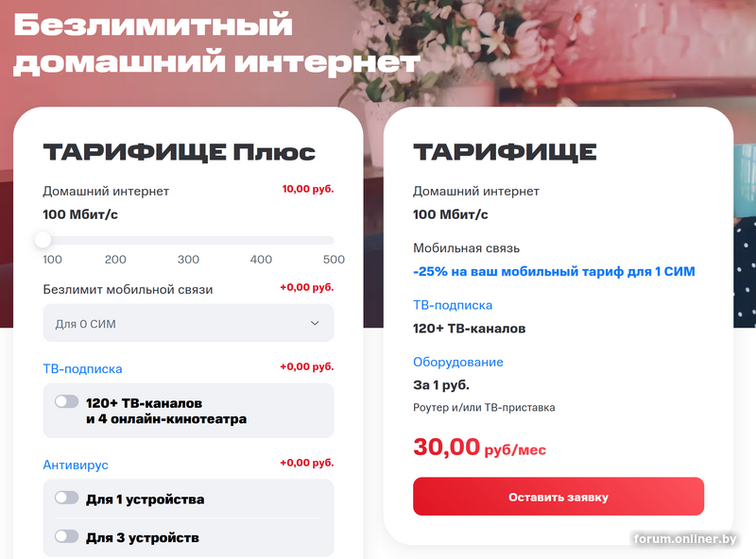Open the SIM count dropdown

point(188,324)
